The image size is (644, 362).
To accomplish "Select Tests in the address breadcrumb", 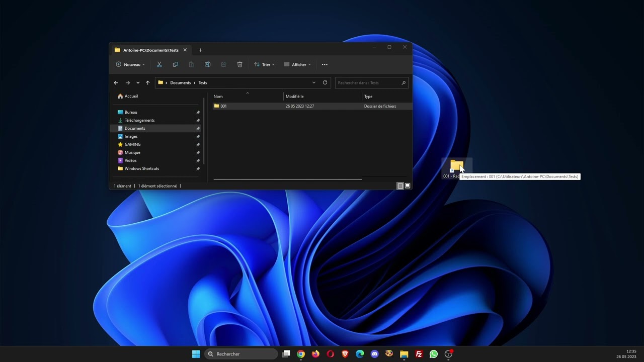I will click(203, 82).
